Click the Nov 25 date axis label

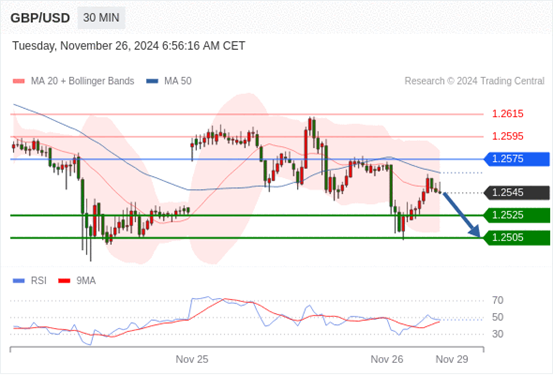point(192,360)
